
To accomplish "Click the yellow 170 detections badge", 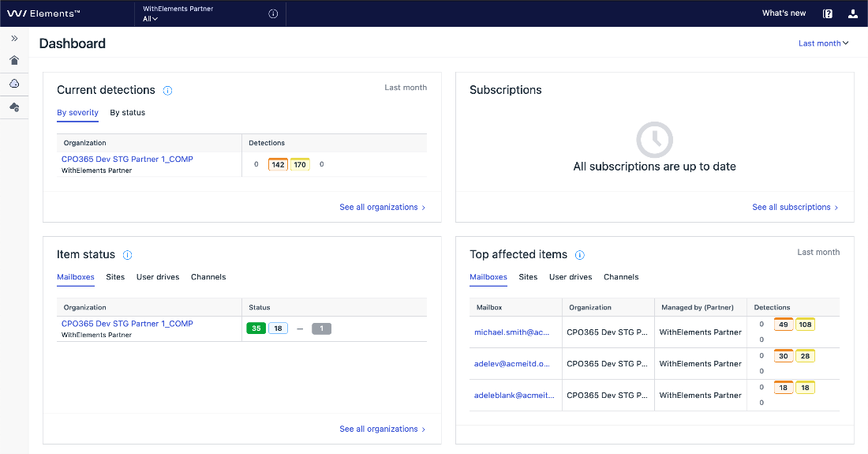I will [x=300, y=164].
